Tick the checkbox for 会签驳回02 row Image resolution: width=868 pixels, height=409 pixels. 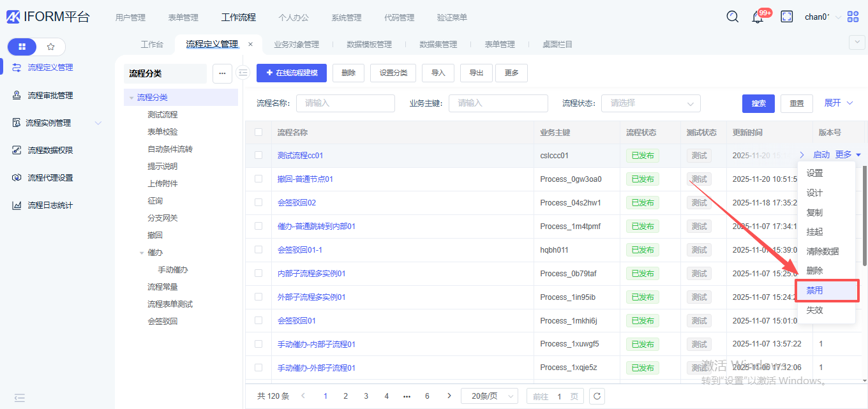click(x=258, y=202)
